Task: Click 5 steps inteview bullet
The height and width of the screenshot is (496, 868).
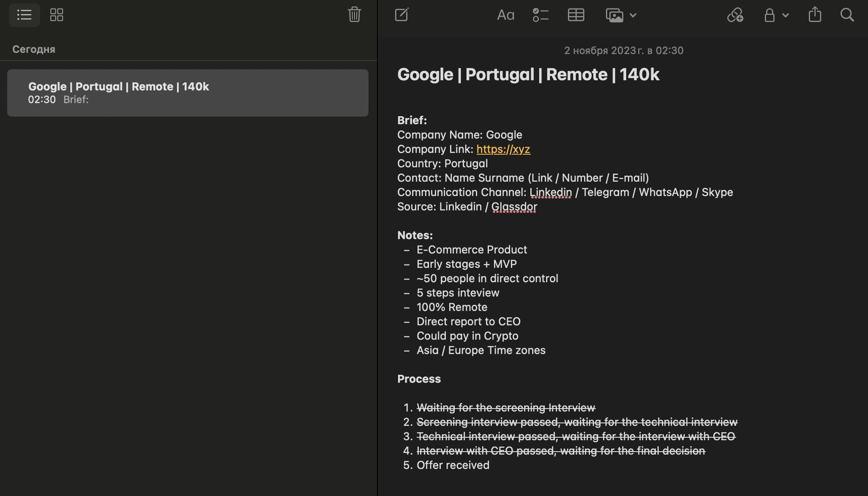Action: (458, 293)
